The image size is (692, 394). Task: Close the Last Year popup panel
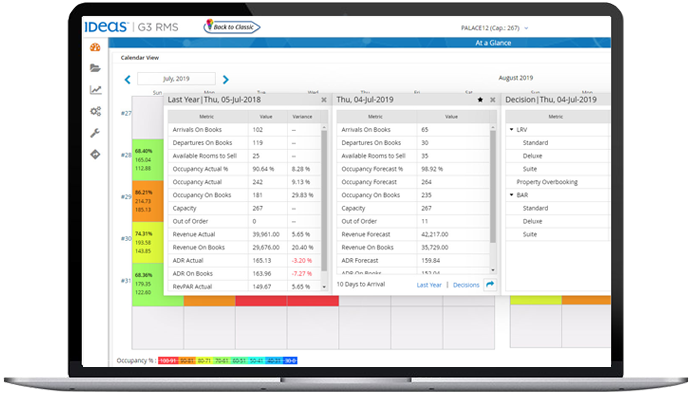tap(324, 100)
